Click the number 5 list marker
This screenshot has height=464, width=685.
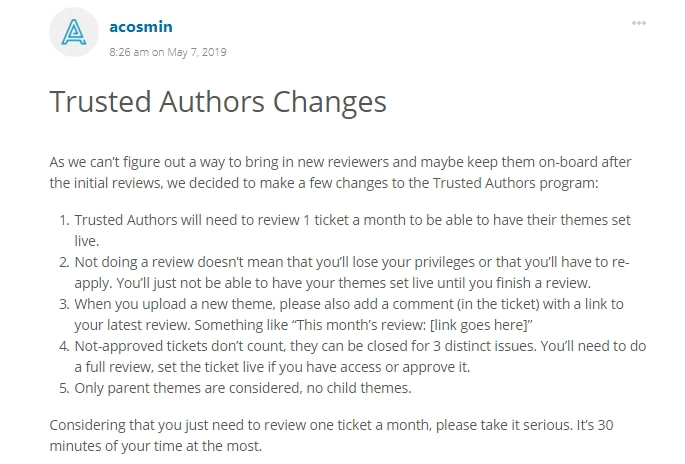pyautogui.click(x=64, y=388)
